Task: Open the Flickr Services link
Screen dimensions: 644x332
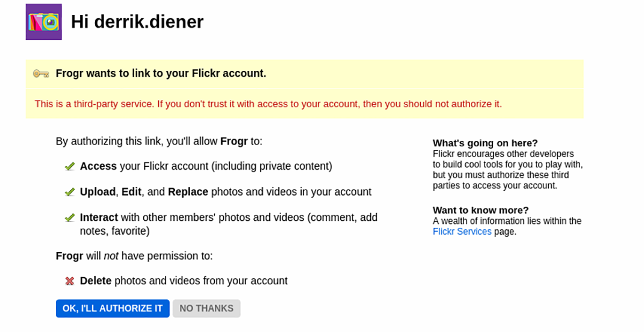Action: (x=462, y=232)
